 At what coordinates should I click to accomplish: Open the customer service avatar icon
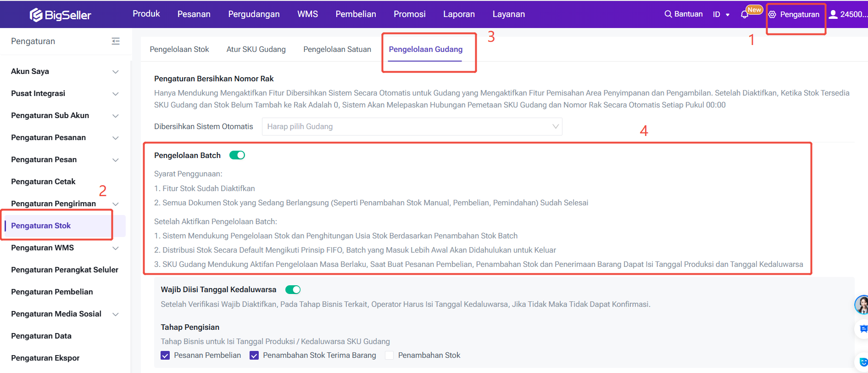pos(862,305)
